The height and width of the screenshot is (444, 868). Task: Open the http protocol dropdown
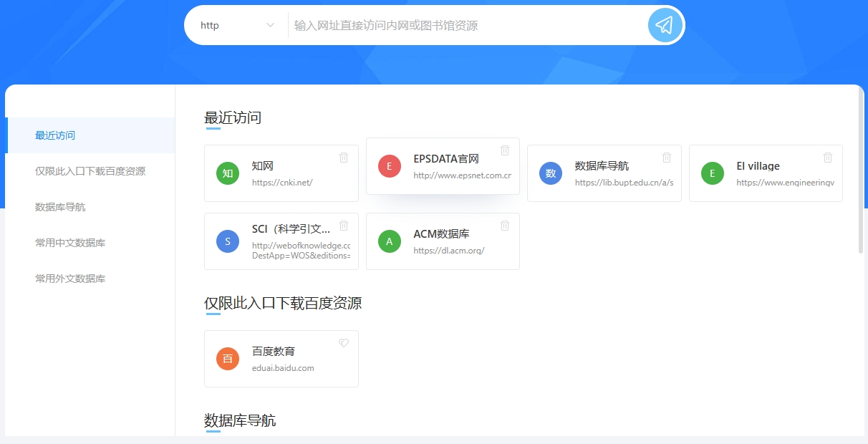click(x=236, y=25)
